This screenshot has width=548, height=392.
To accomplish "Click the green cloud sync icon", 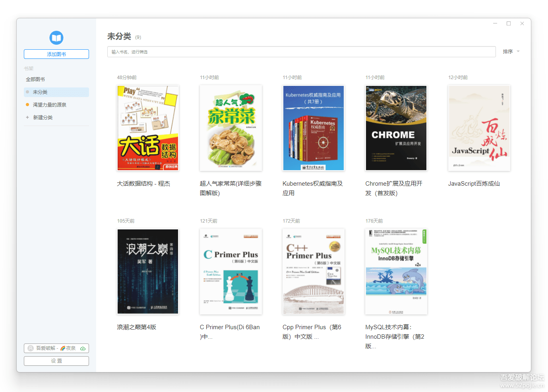I will [x=82, y=348].
